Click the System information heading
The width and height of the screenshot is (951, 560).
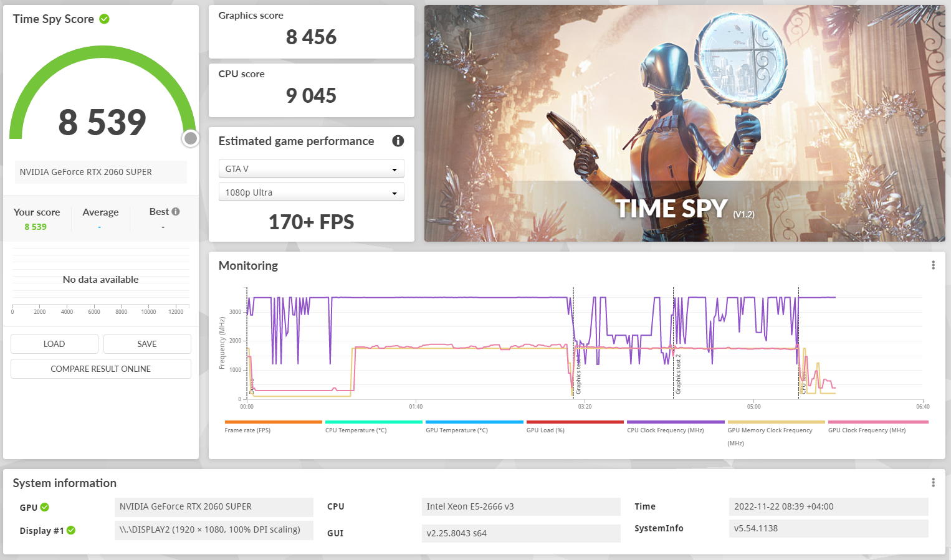click(65, 483)
